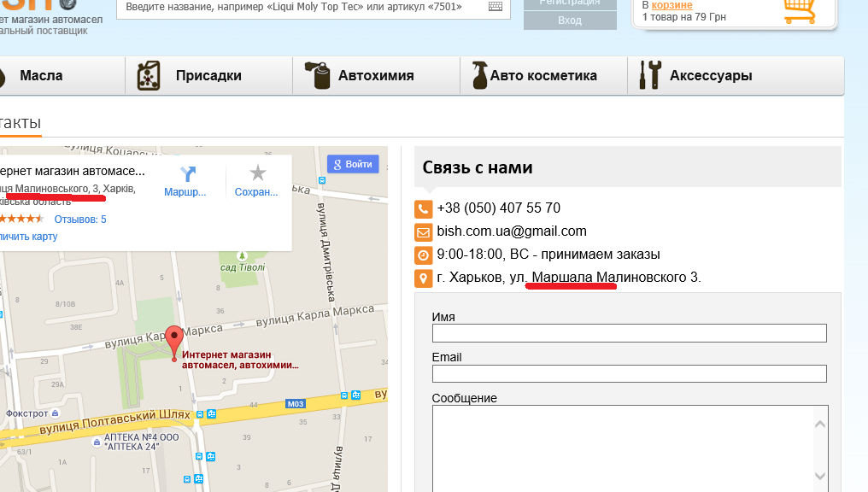Go to the Аксессуары category

[x=711, y=76]
